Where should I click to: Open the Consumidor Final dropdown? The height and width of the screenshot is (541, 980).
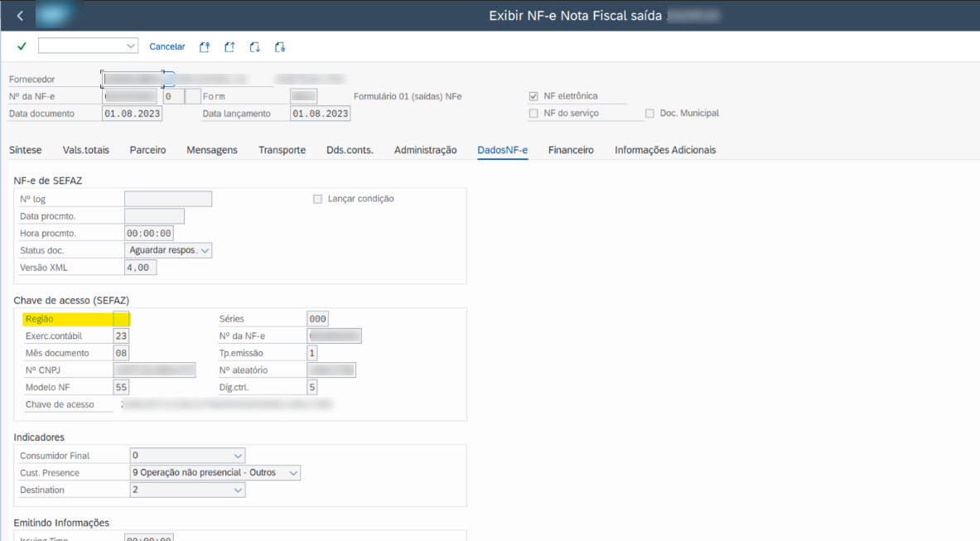[x=238, y=456]
